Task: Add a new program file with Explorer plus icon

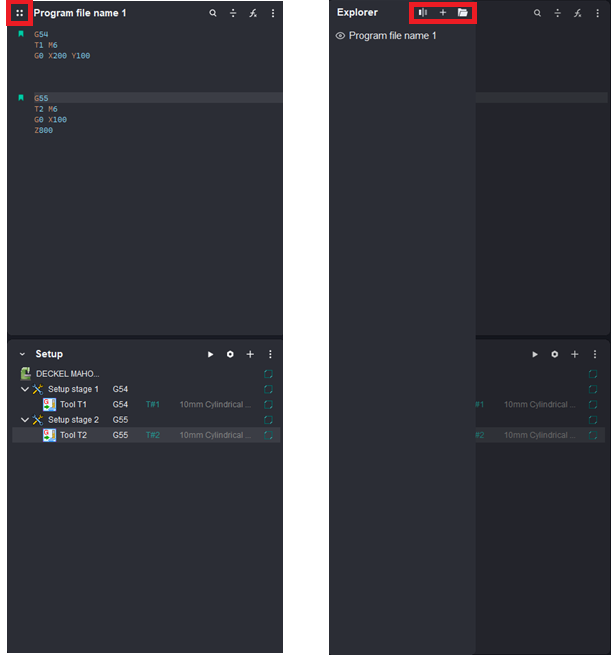Action: 443,13
